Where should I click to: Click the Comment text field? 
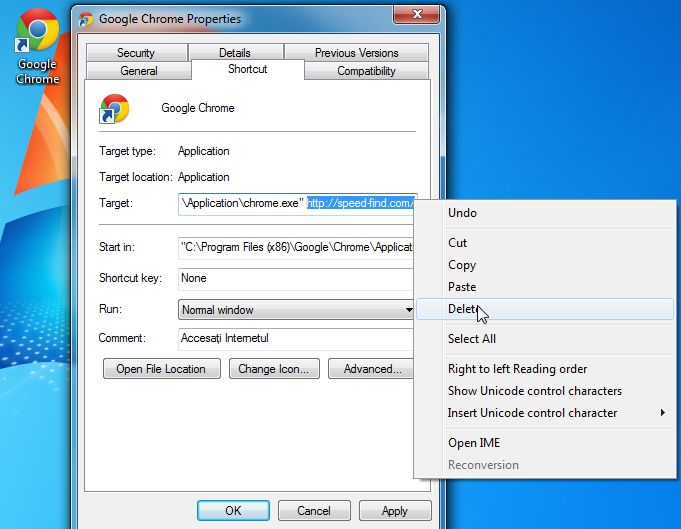pos(296,339)
